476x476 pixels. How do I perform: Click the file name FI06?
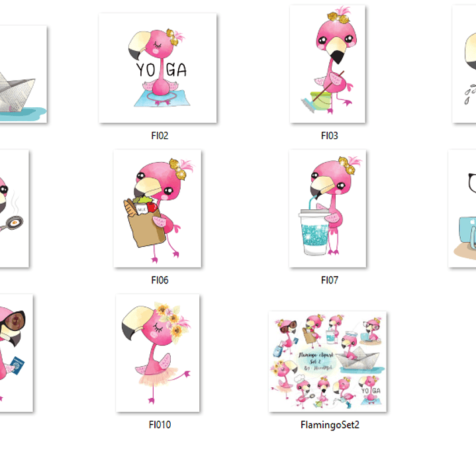tap(160, 280)
